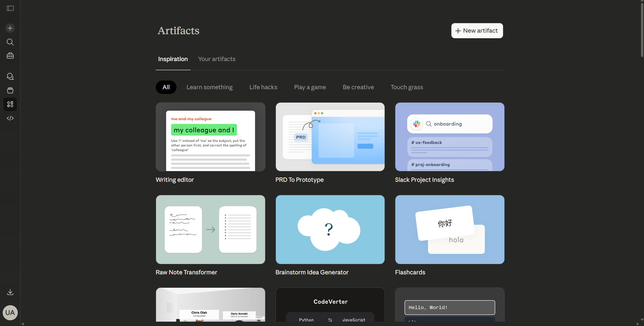Open the search magnifier icon
Screen dimensions: 644x326
coord(10,42)
